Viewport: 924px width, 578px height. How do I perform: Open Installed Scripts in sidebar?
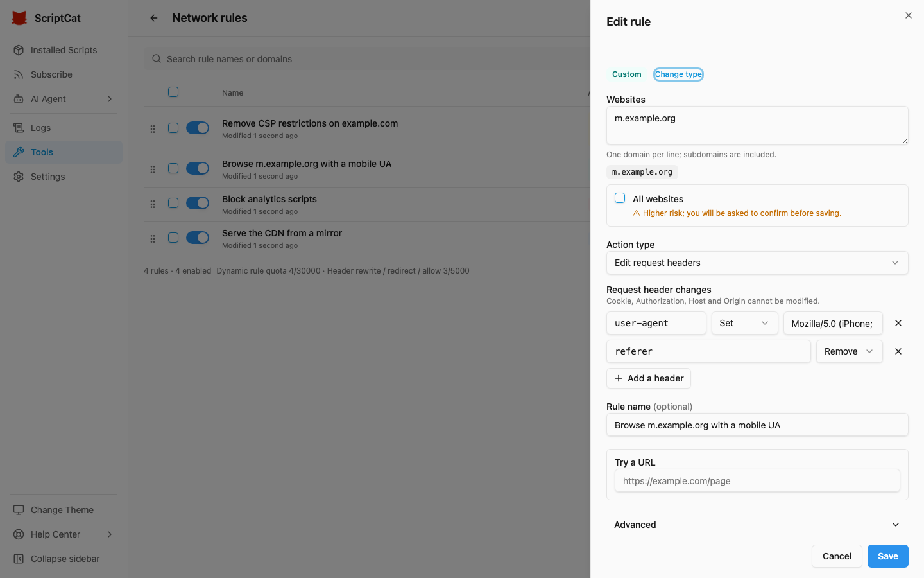(x=64, y=50)
